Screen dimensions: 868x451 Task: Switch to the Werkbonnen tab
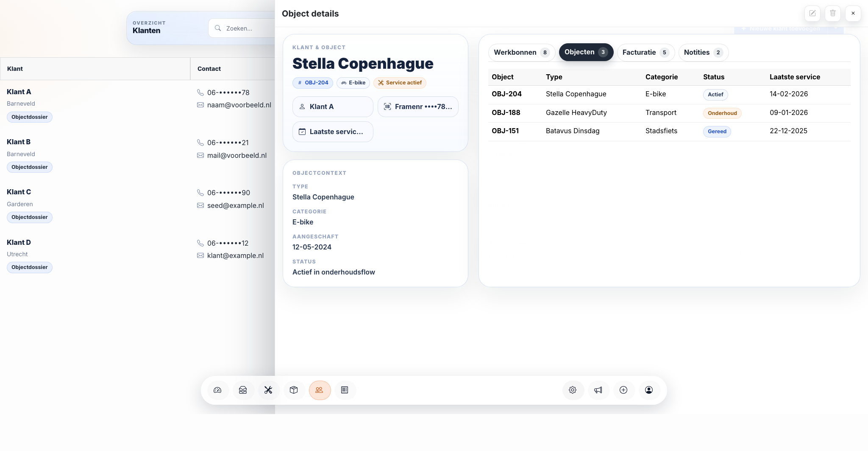pyautogui.click(x=522, y=52)
